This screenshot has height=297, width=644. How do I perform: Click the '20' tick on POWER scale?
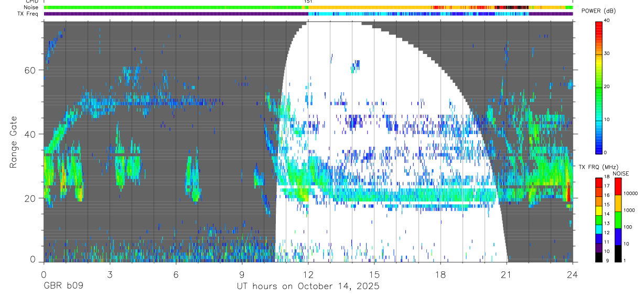pyautogui.click(x=606, y=87)
